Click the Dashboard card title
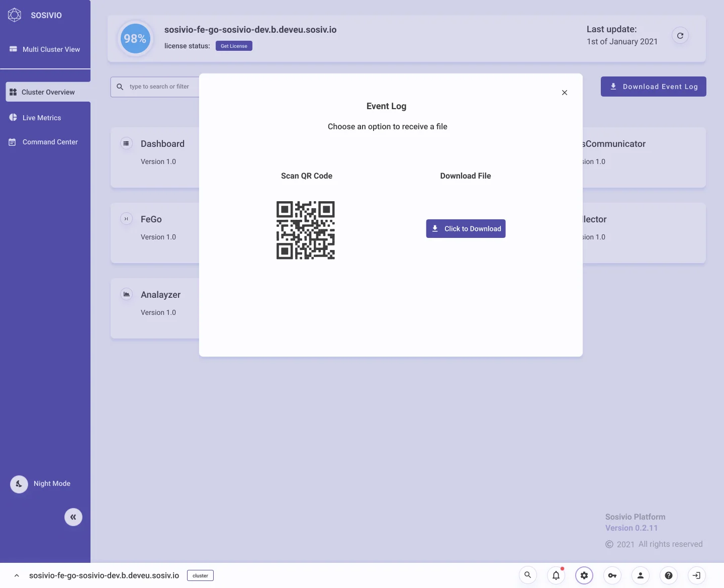 (x=162, y=144)
